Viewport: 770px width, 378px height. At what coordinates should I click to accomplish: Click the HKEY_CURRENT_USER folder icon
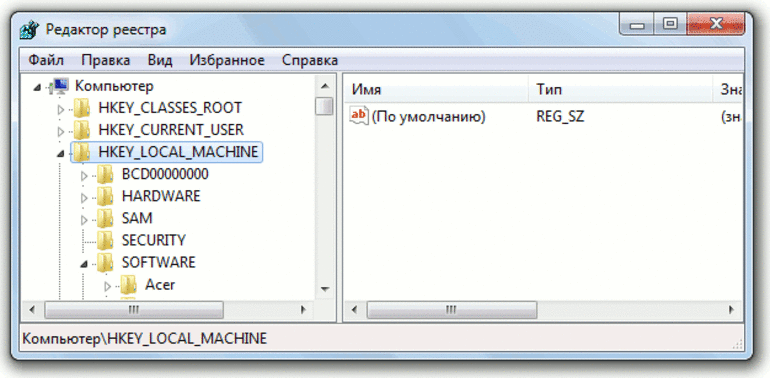[x=82, y=131]
